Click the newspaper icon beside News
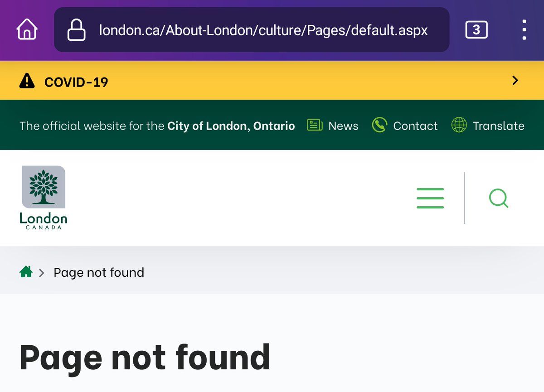Screen dimensions: 544x392 pyautogui.click(x=315, y=125)
